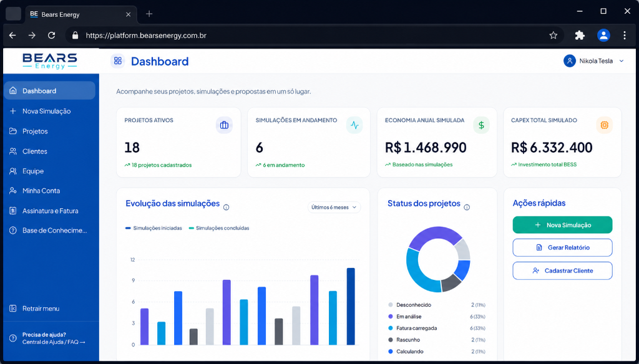The height and width of the screenshot is (364, 639).
Task: Open Central de Ajuda / FAQ link
Action: (x=54, y=342)
